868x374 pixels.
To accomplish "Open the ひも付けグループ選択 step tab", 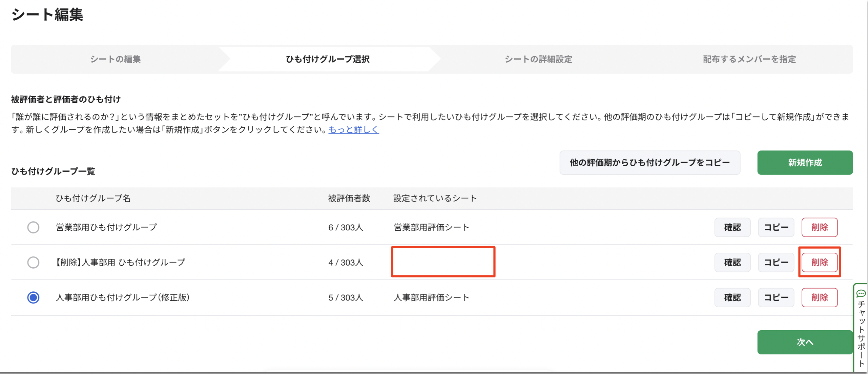I will tap(328, 59).
